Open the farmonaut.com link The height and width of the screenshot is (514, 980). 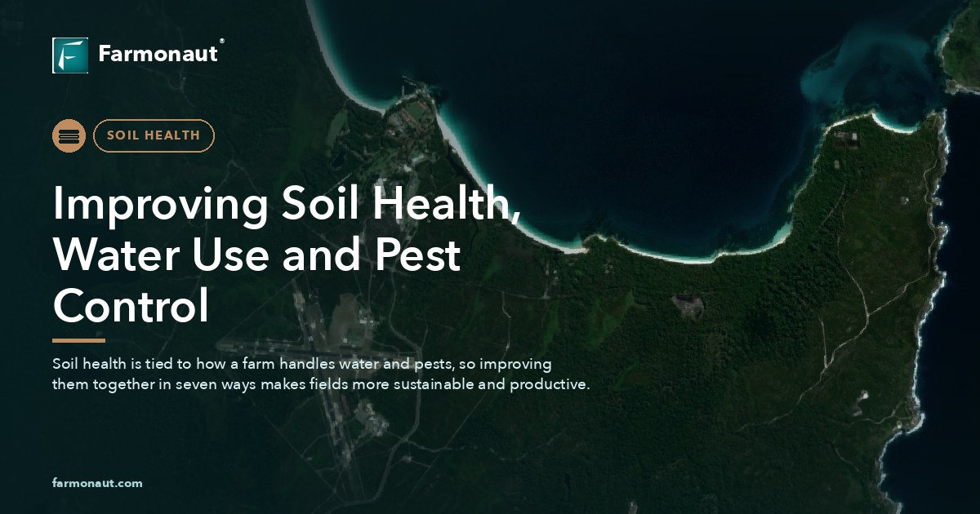point(97,483)
